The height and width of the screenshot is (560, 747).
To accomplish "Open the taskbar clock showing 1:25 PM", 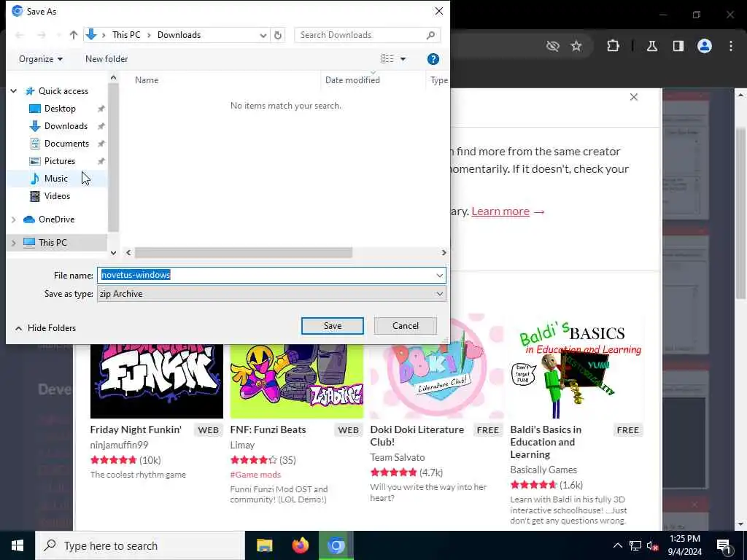I will click(x=684, y=545).
